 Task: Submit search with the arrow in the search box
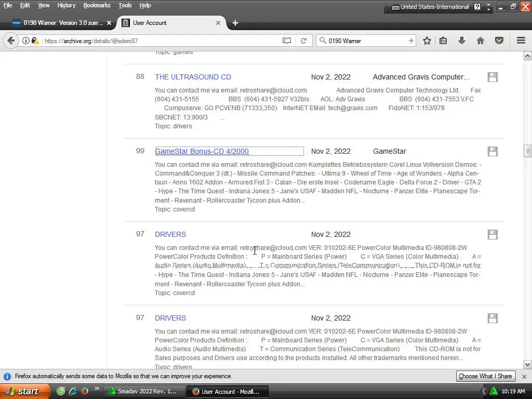coord(410,41)
